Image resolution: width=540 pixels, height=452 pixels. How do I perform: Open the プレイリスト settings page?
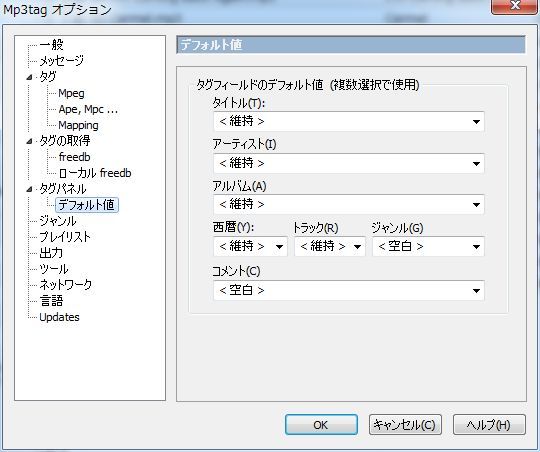click(65, 237)
